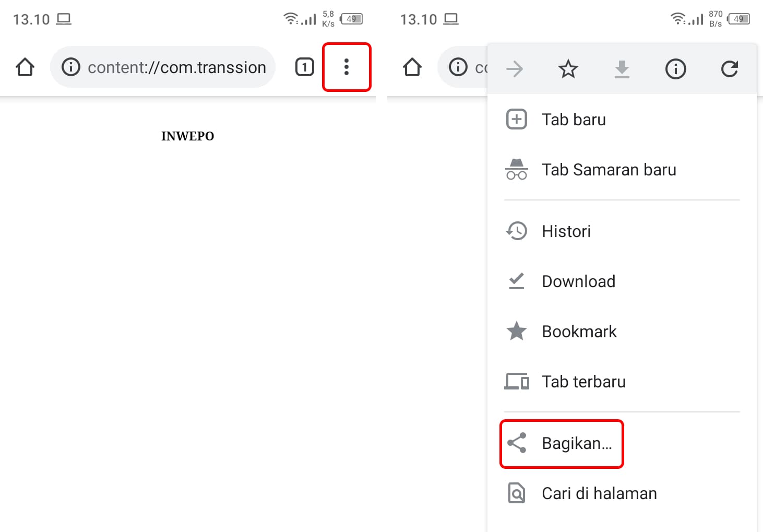The image size is (763, 532).
Task: Open the three-dot Chrome menu
Action: 347,67
